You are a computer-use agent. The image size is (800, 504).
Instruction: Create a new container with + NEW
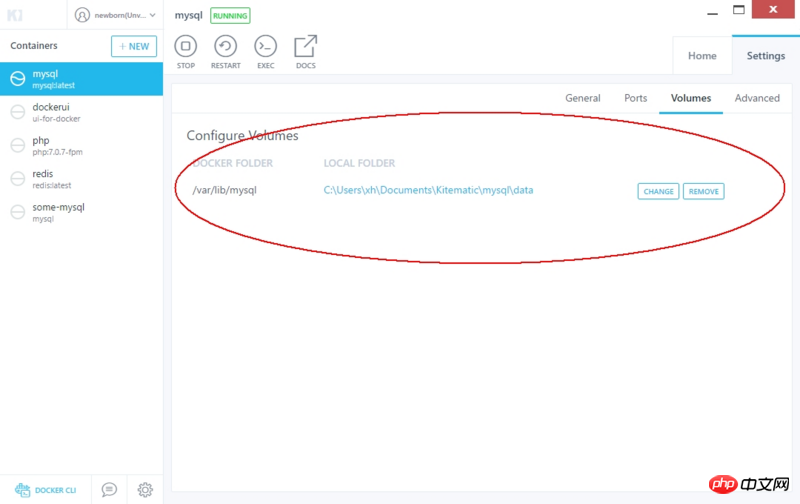tap(134, 46)
